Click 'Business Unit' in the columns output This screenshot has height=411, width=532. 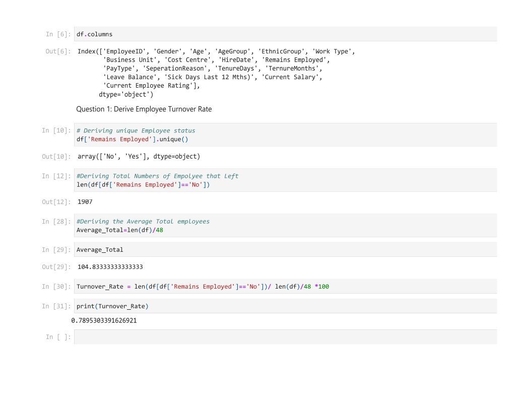tap(130, 59)
